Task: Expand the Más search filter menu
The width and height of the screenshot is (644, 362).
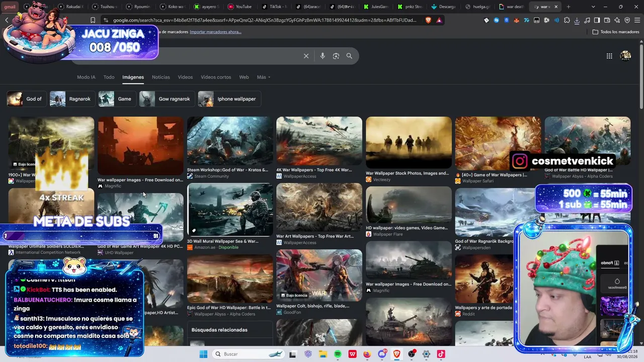Action: click(x=263, y=77)
